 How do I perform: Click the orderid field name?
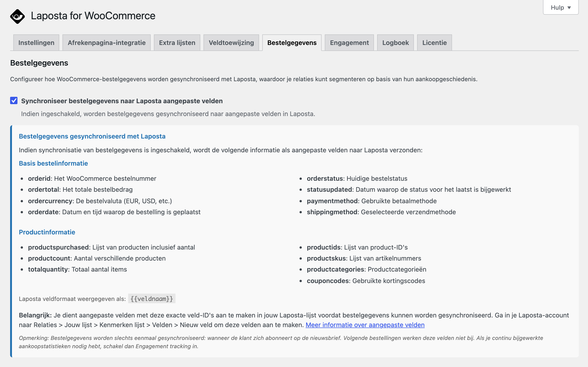(39, 179)
